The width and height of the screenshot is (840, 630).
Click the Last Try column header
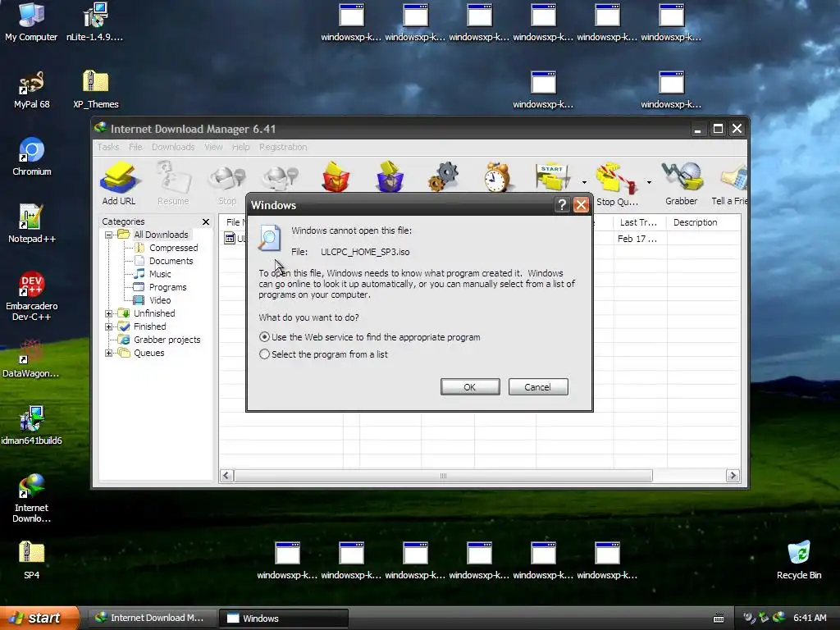click(640, 222)
